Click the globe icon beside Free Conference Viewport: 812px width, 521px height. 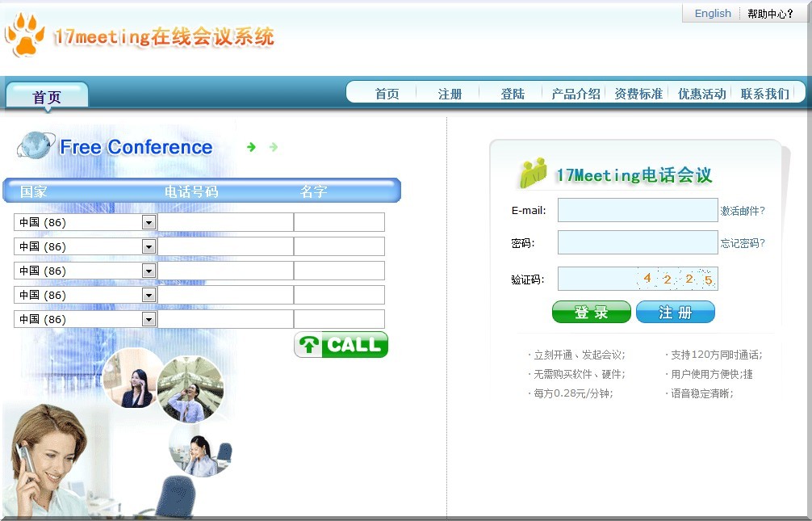point(35,146)
